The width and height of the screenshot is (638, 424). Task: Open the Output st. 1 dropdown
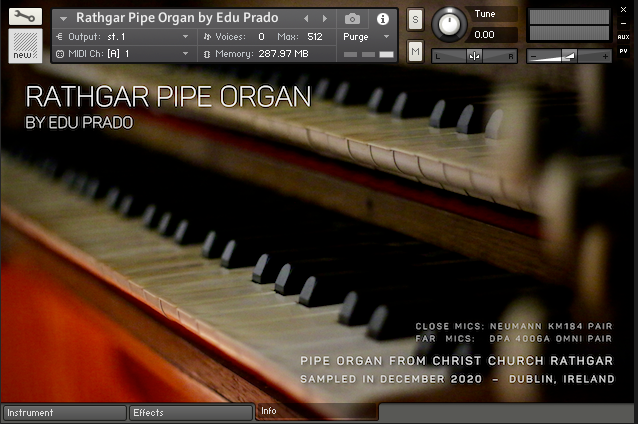[186, 36]
